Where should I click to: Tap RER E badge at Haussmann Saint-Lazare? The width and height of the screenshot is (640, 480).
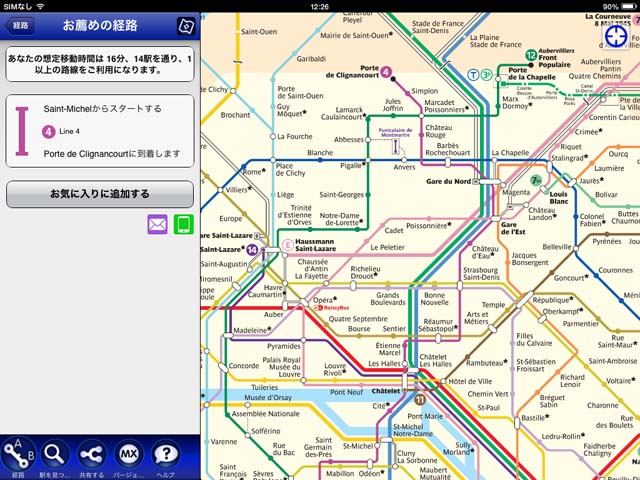pos(288,245)
